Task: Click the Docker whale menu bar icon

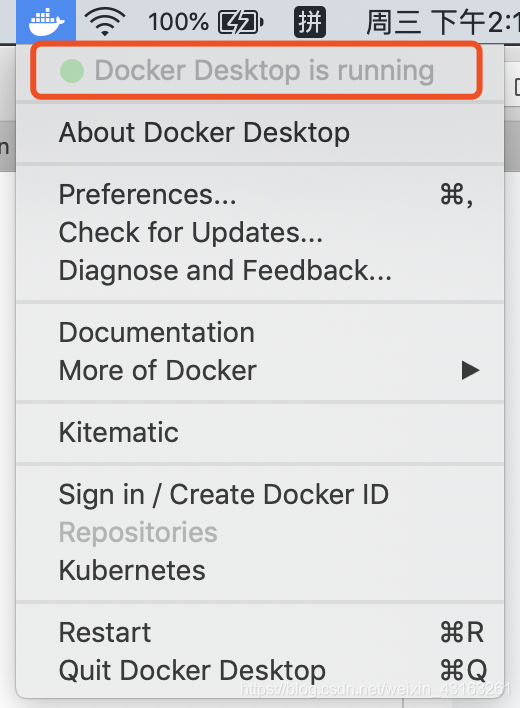Action: pyautogui.click(x=46, y=21)
